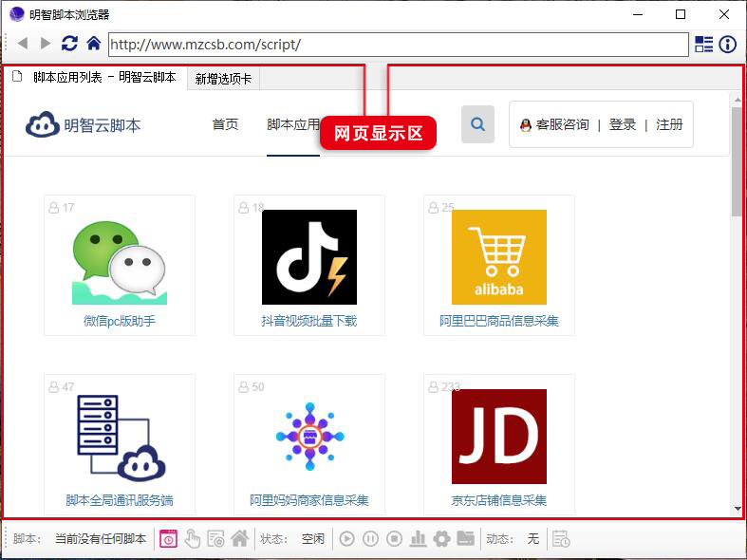The image size is (747, 560).
Task: Open script settings gear icon
Action: click(441, 538)
